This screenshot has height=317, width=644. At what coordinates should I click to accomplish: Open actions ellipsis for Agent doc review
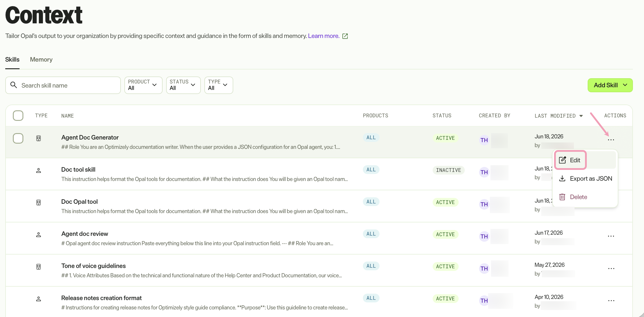point(611,236)
